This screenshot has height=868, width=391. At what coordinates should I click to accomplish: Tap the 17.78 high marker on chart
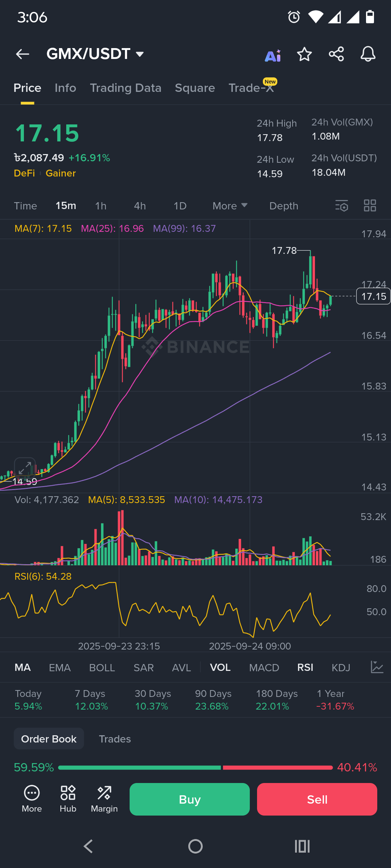coord(284,250)
